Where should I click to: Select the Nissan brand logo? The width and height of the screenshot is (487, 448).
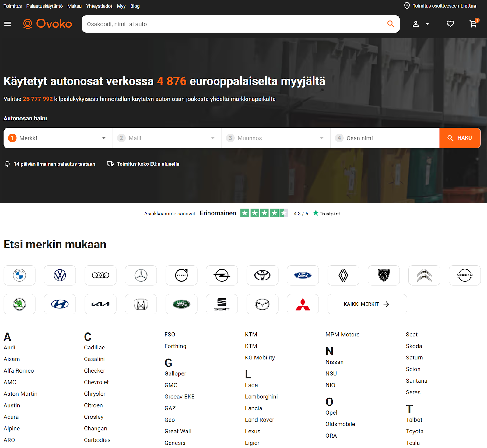465,275
